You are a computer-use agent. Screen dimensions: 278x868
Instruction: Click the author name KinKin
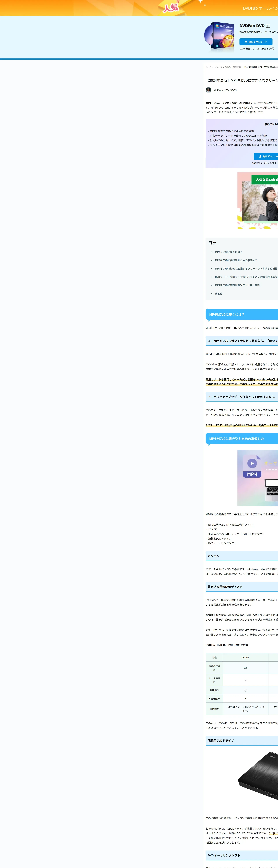pos(217,90)
